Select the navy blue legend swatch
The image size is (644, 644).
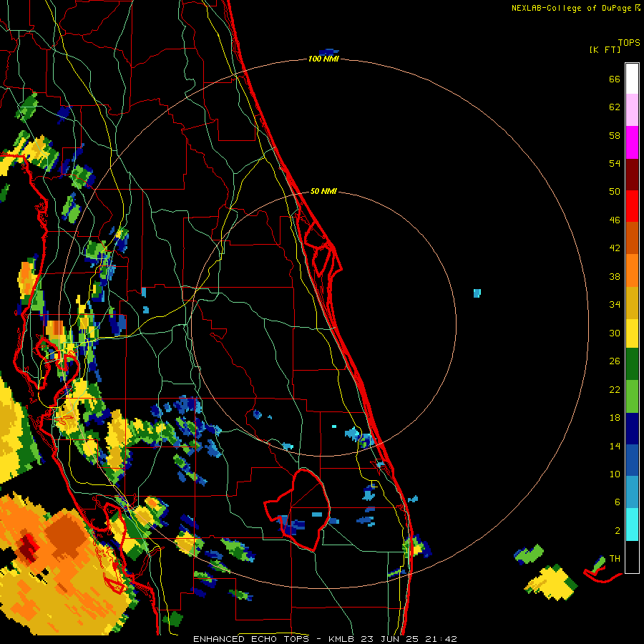pos(632,429)
